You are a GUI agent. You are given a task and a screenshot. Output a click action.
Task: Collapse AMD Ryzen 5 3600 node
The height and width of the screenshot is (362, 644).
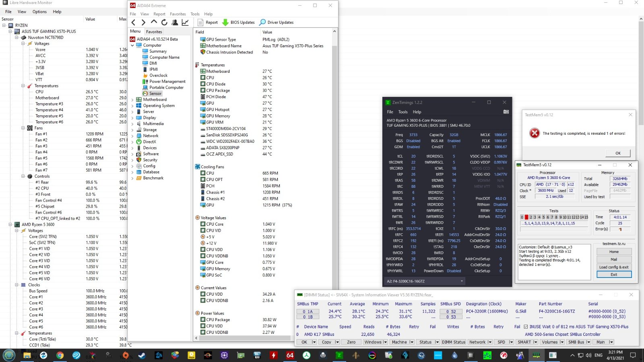(10, 224)
